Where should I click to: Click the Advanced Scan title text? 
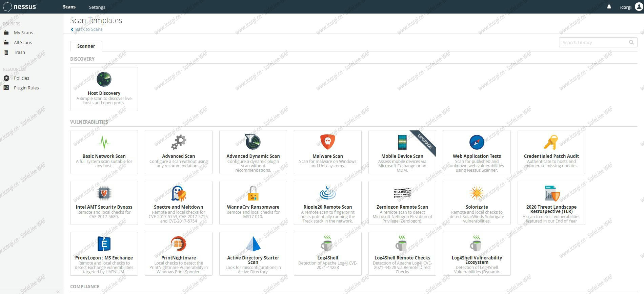[x=179, y=156]
